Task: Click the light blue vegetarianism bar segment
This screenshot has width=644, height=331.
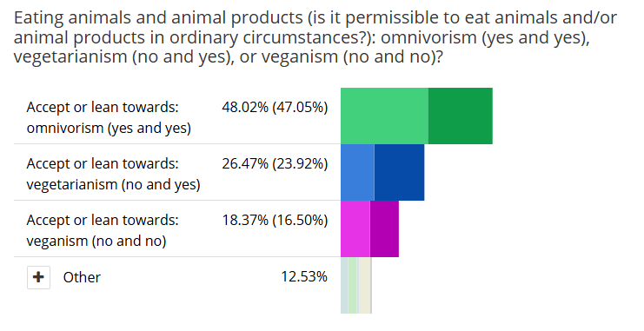Action: 358,172
